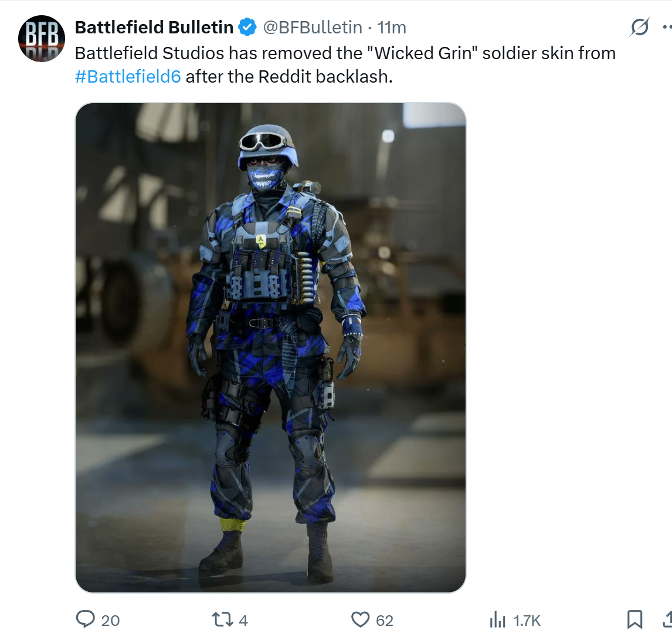Like the tweet with the heart icon
This screenshot has height=644, width=672.
coord(360,619)
